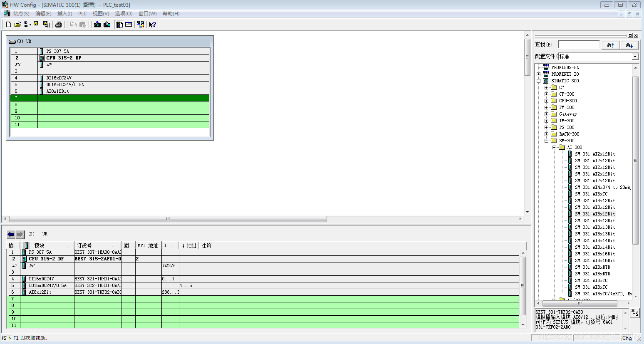Select SM 331 AI4x0/4 to 20mA module
The height and width of the screenshot is (344, 644).
point(603,187)
